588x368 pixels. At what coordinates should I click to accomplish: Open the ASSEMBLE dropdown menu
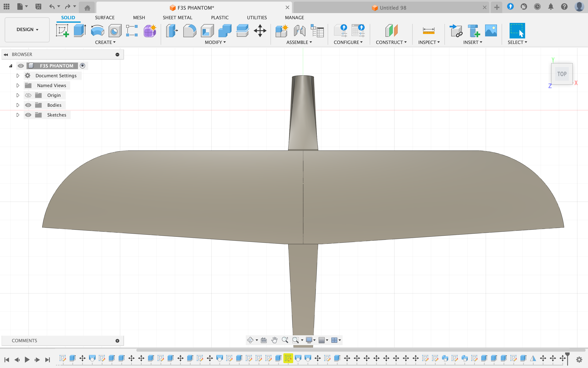click(299, 42)
